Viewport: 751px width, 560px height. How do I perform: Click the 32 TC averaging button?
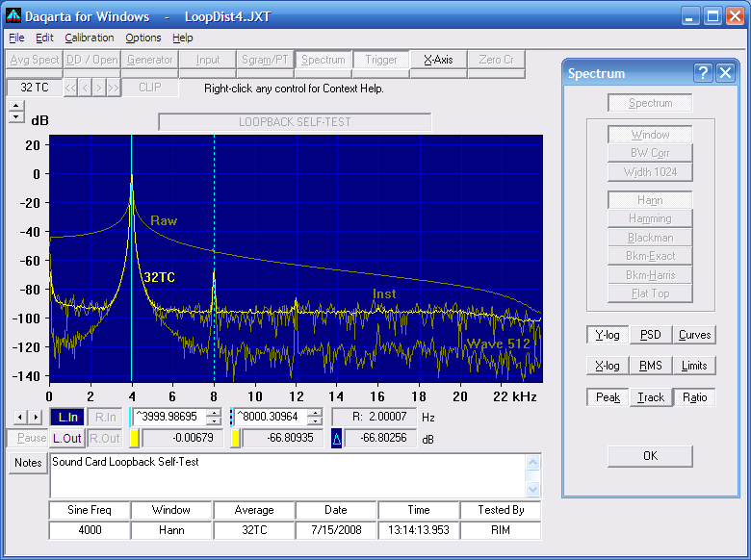[35, 88]
